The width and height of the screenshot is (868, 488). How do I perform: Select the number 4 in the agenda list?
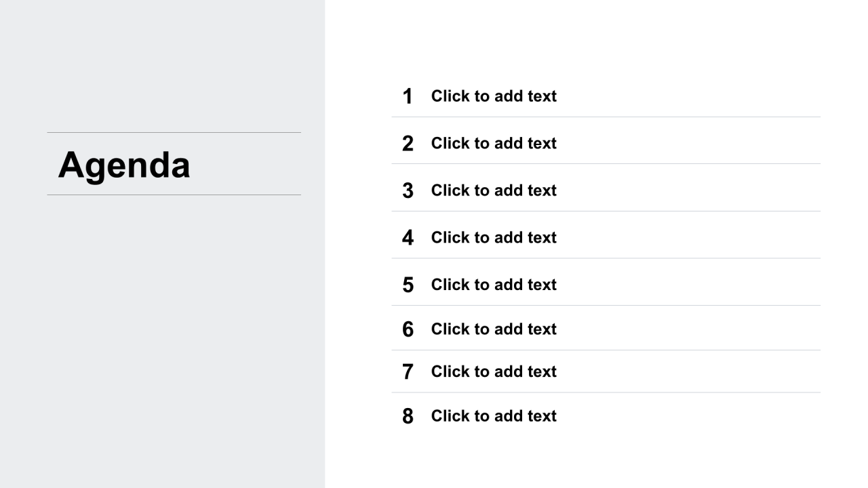(408, 238)
